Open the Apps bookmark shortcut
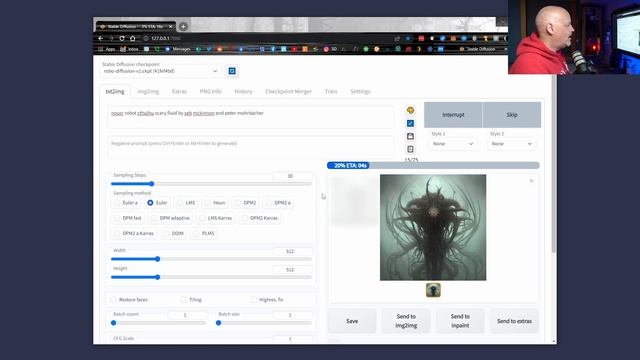Image resolution: width=640 pixels, height=360 pixels. coord(107,49)
